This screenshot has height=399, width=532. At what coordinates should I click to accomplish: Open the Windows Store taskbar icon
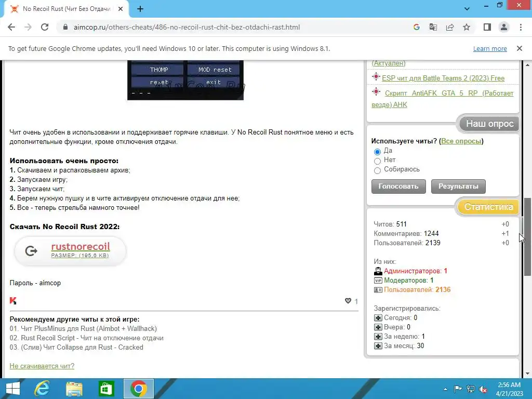(x=106, y=389)
